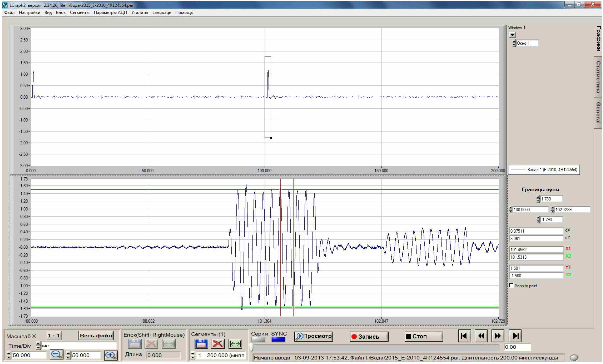Screen dimensions: 603x364
Task: Click the Весь файл button
Action: (96, 335)
